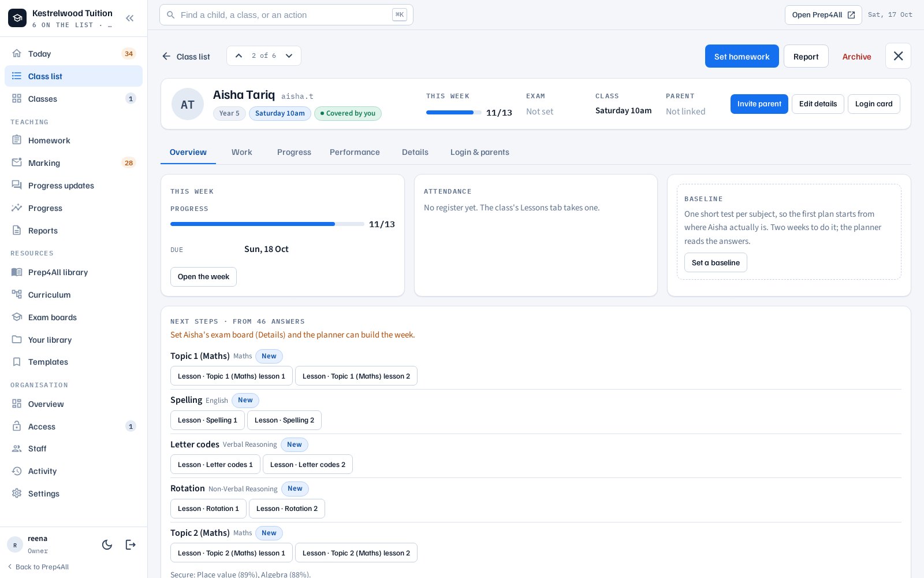Open Prep4All library in the sidebar
This screenshot has width=924, height=578.
73,272
